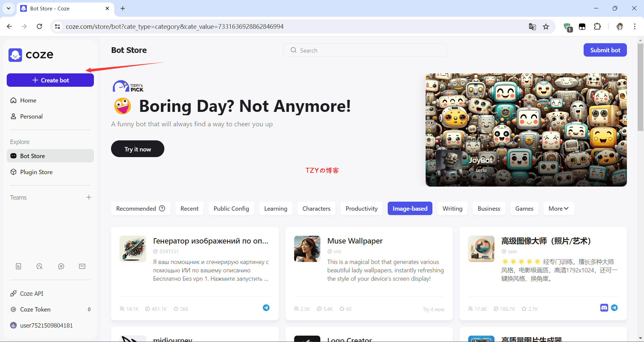
Task: Switch to the Productivity category tab
Action: tap(361, 208)
